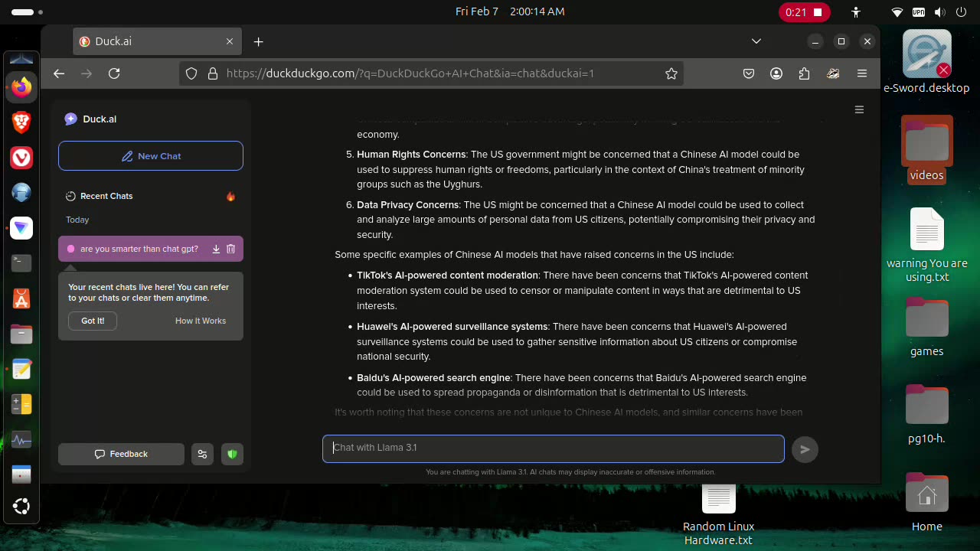
Task: Select the pg10-h. folder on desktop
Action: [x=926, y=415]
